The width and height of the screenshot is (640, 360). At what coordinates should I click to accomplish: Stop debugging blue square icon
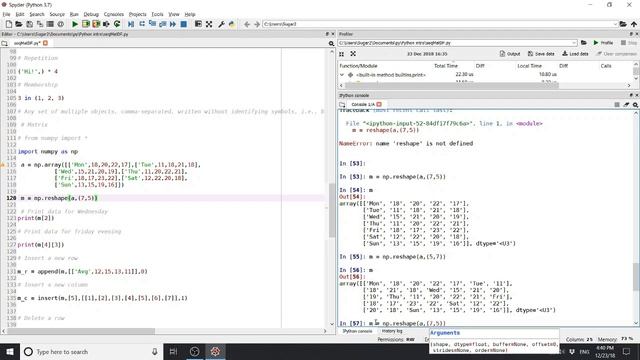coord(184,24)
